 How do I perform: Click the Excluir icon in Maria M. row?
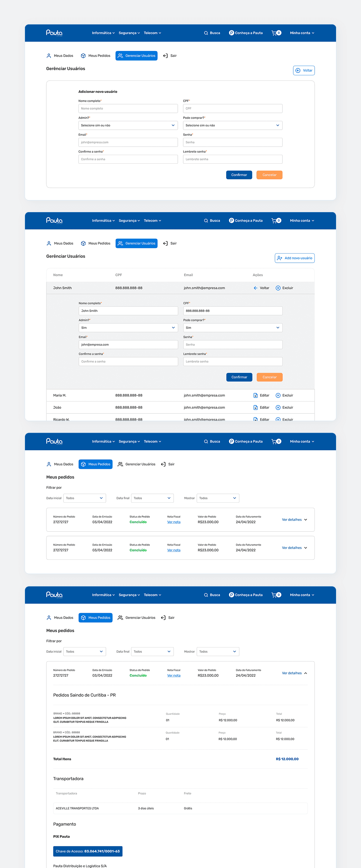pos(278,395)
